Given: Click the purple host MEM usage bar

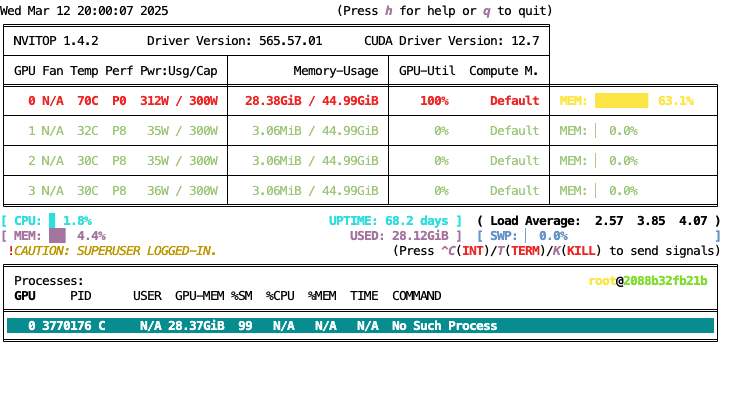Looking at the screenshot, I should coord(57,236).
